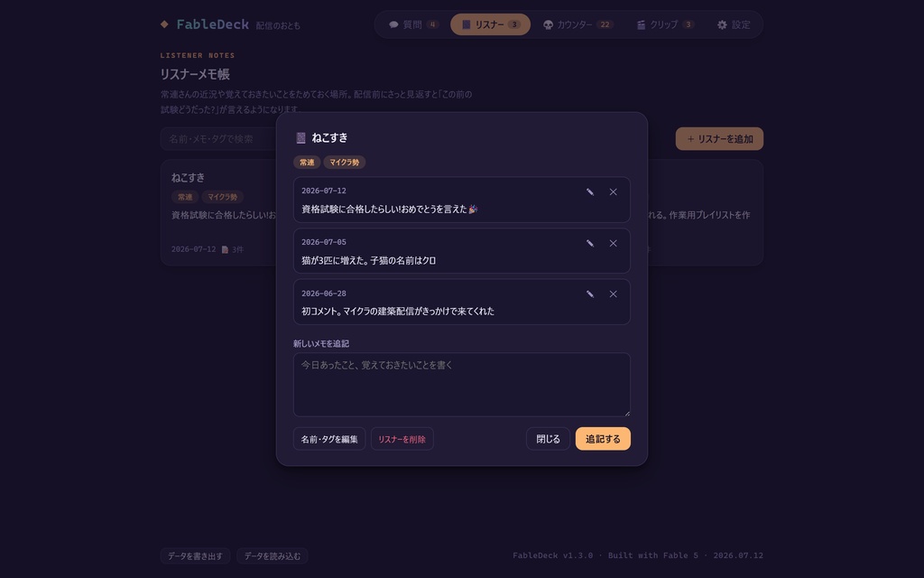
Task: Click the 常連 tag in the dialog
Action: [307, 163]
